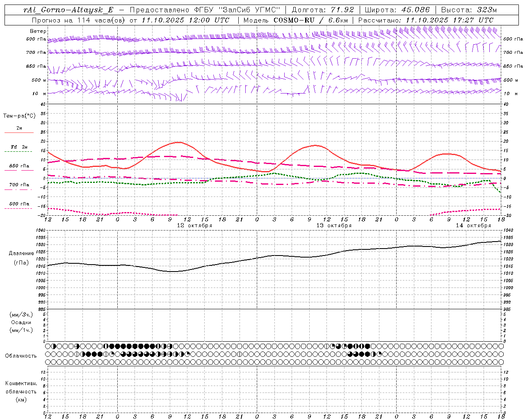Click the Высота: 323м value
Screen dimensions: 525x420
469,10
